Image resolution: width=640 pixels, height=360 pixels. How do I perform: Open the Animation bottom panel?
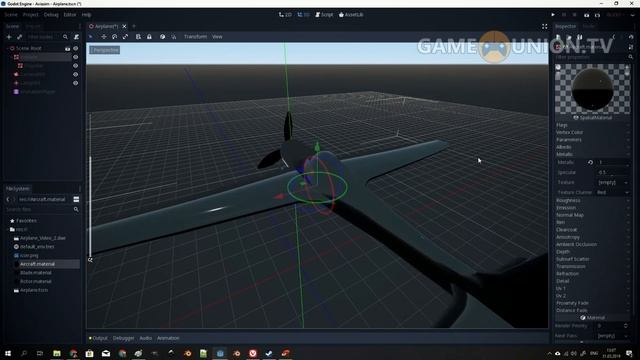168,338
